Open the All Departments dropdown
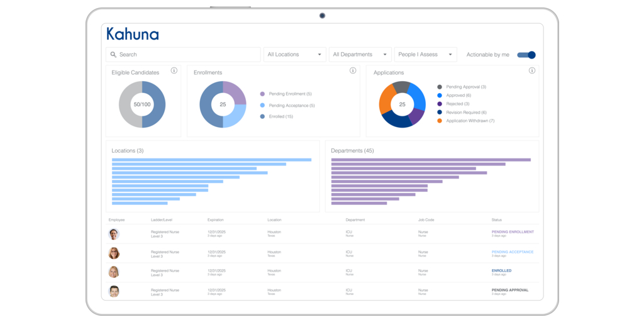Screen dimensions: 644x322 (x=360, y=55)
